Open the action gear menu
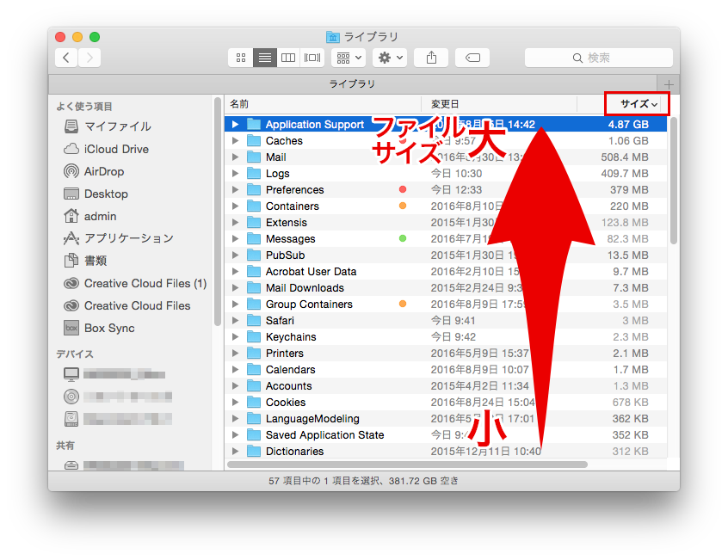Image resolution: width=728 pixels, height=560 pixels. point(390,58)
